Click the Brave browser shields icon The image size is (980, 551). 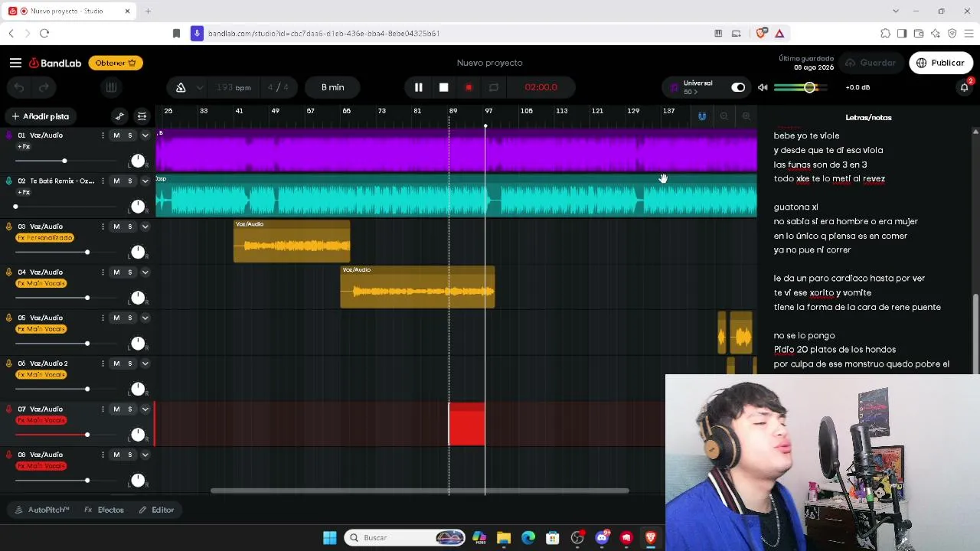click(x=761, y=33)
